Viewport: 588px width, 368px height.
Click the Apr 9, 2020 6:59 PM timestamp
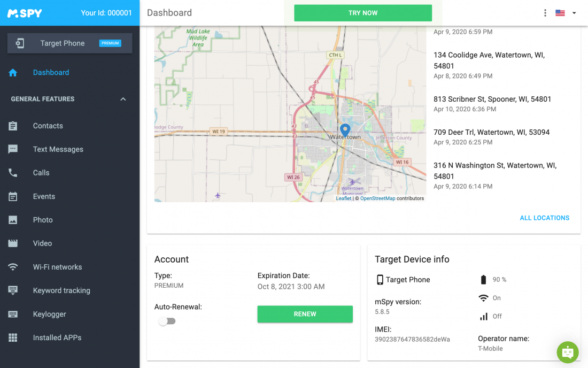[x=463, y=32]
